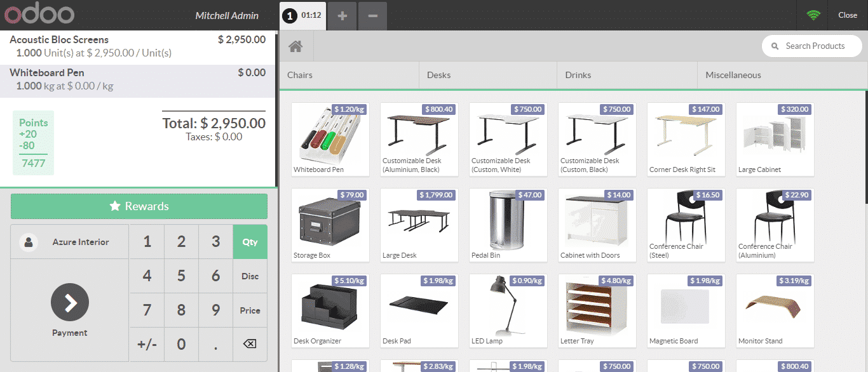Select order tab number 1

tap(303, 15)
